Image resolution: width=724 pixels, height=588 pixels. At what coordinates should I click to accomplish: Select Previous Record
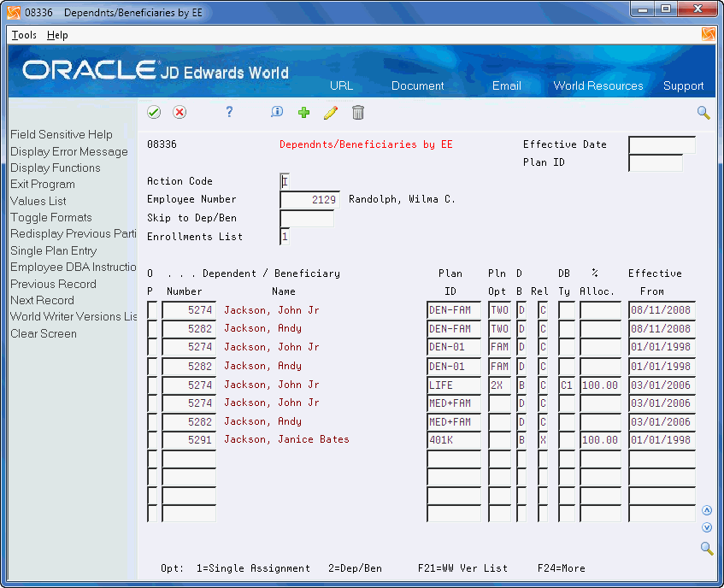(x=53, y=284)
